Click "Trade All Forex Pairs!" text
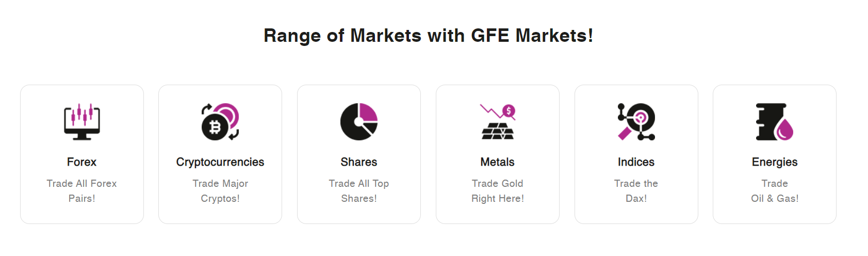This screenshot has width=868, height=256. click(82, 191)
